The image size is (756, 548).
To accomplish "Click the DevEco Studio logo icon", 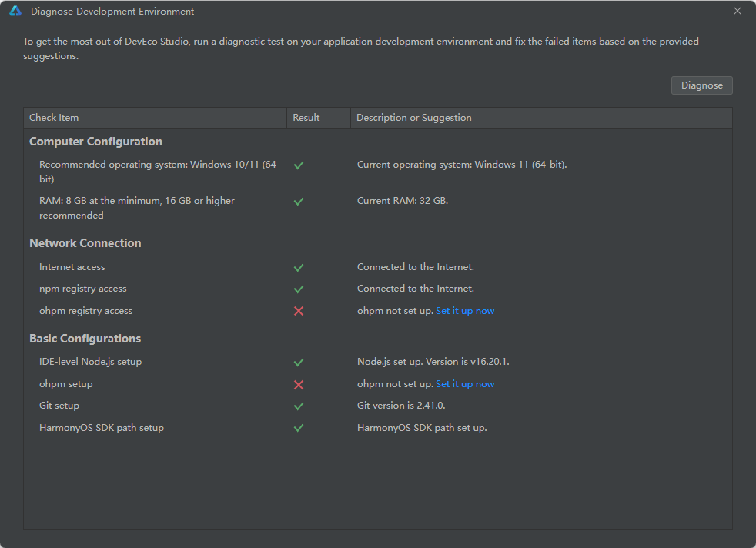I will pos(15,11).
